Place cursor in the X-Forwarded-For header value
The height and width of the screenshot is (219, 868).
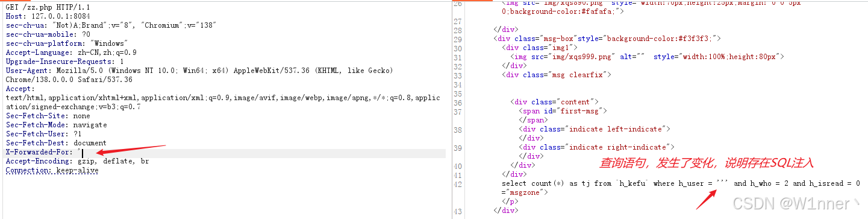81,153
